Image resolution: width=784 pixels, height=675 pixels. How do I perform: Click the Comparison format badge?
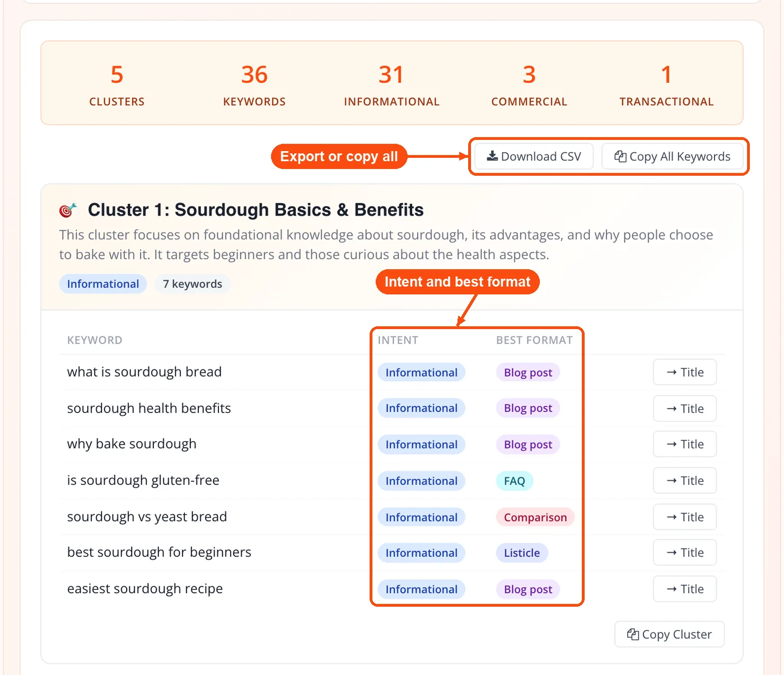pyautogui.click(x=535, y=517)
